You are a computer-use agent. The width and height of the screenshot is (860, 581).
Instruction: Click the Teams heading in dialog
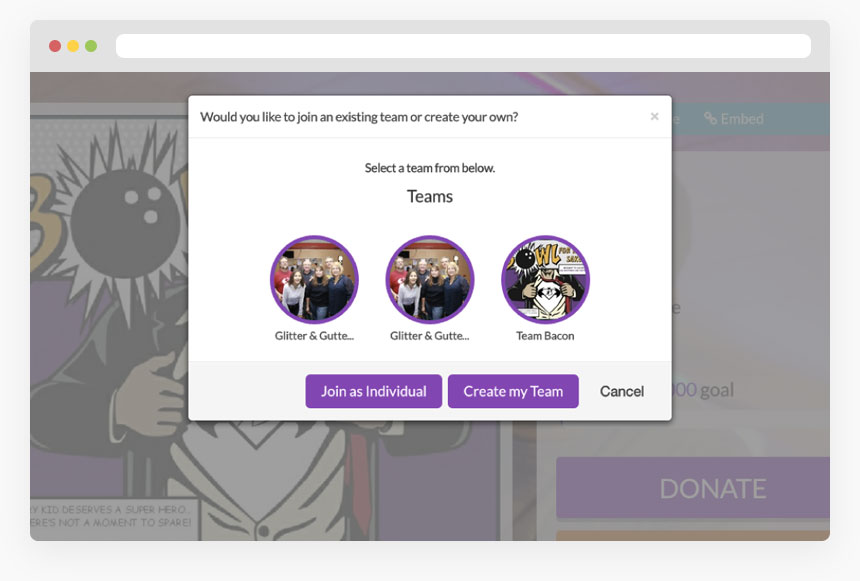[x=430, y=196]
